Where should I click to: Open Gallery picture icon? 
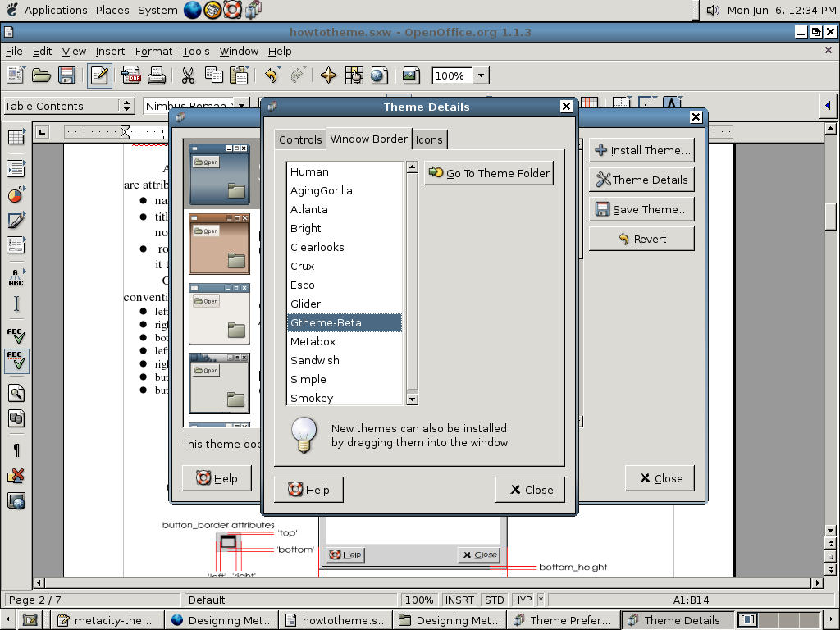[411, 75]
